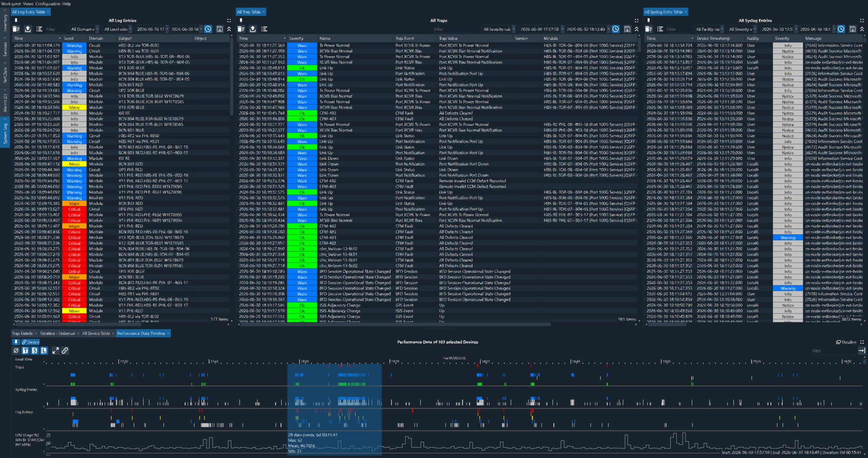Maximize the All Syslog Entries panel
Image resolution: width=868 pixels, height=458 pixels.
click(862, 20)
